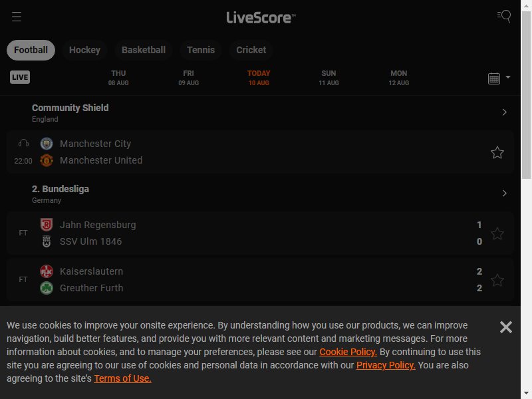Expand the calendar dropdown arrow
This screenshot has width=532, height=399.
click(508, 77)
